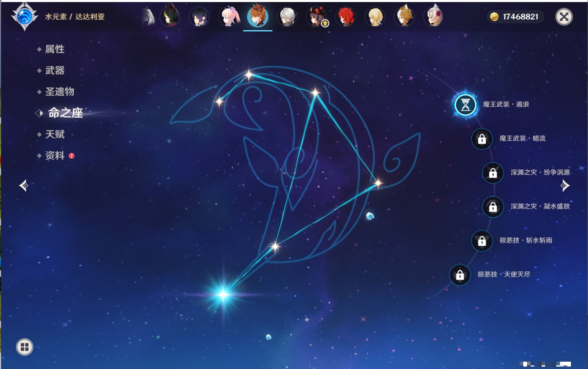Select the white-haired portrait with red rose
The height and width of the screenshot is (369, 588).
(434, 17)
